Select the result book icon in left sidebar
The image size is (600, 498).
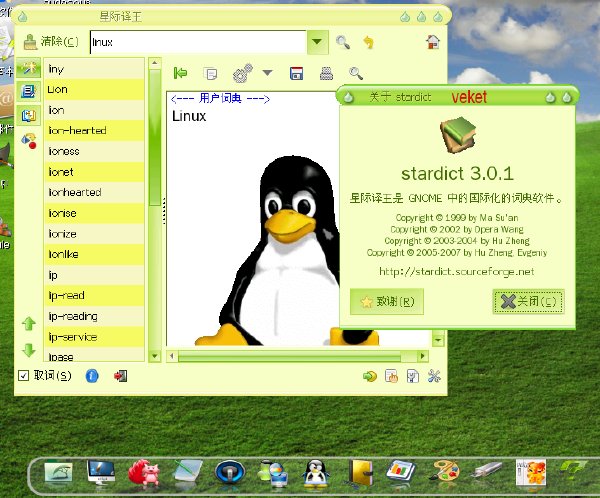click(x=29, y=91)
